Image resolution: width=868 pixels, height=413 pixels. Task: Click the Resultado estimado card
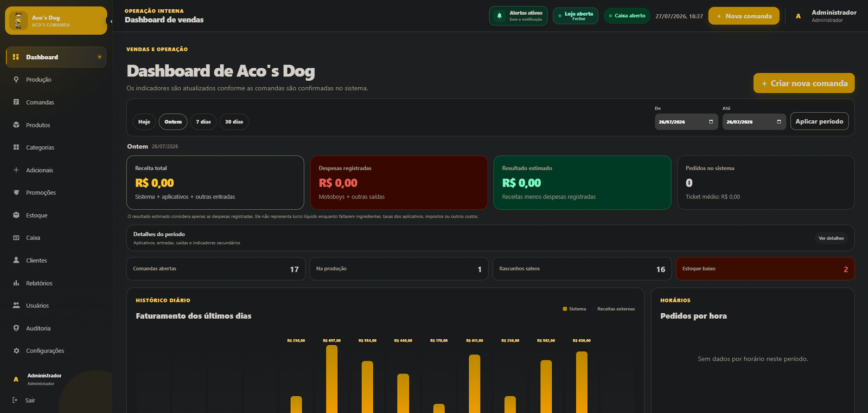582,183
